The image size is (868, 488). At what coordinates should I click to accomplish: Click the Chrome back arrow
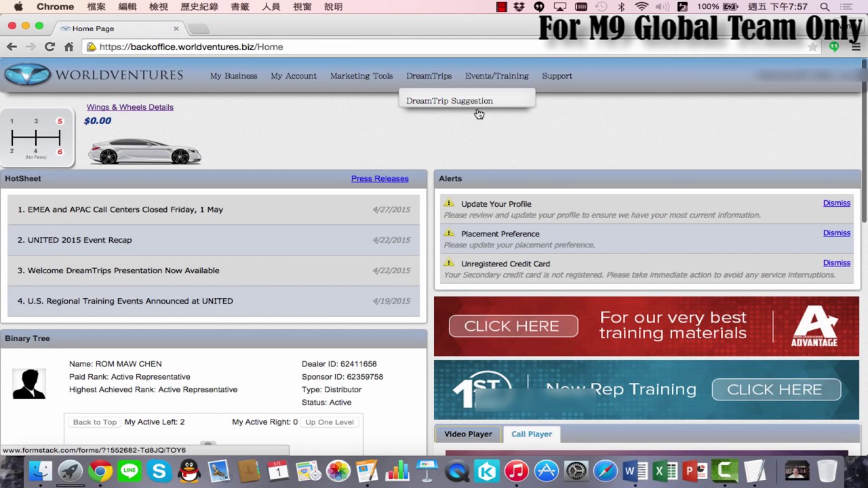(x=12, y=47)
